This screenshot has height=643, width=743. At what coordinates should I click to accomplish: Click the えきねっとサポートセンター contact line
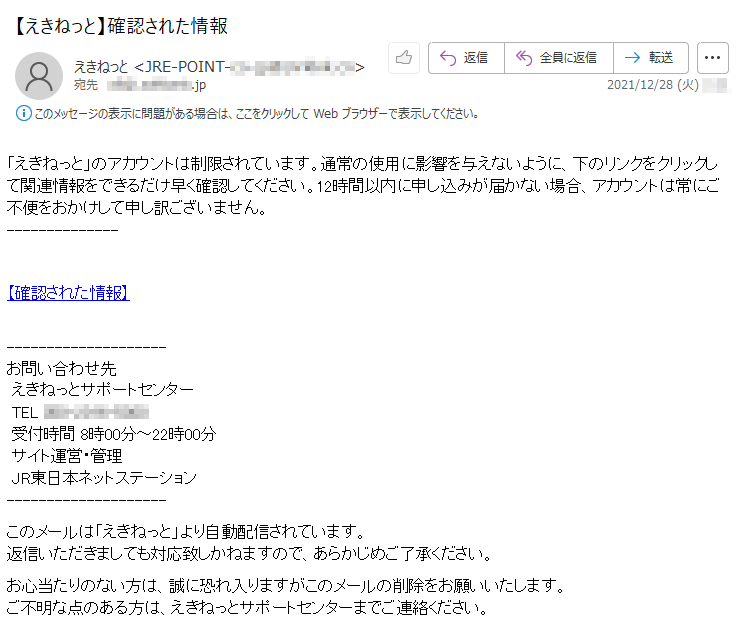coord(102,389)
